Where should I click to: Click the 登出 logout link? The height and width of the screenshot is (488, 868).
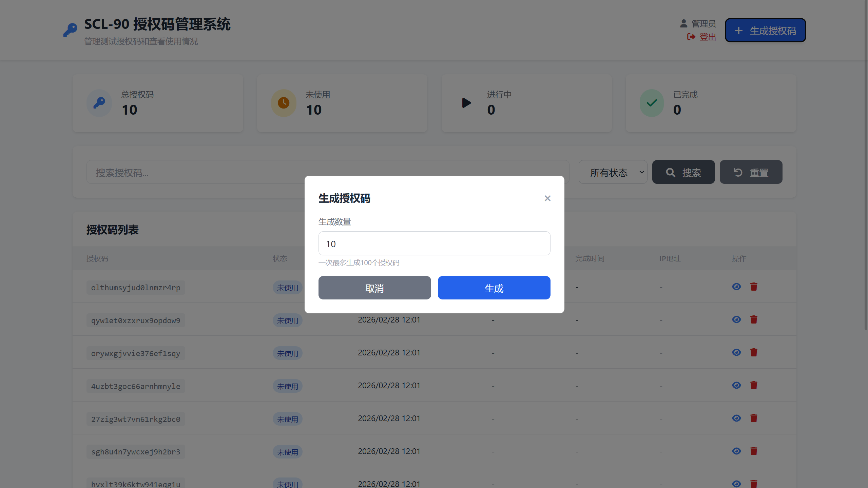point(708,37)
